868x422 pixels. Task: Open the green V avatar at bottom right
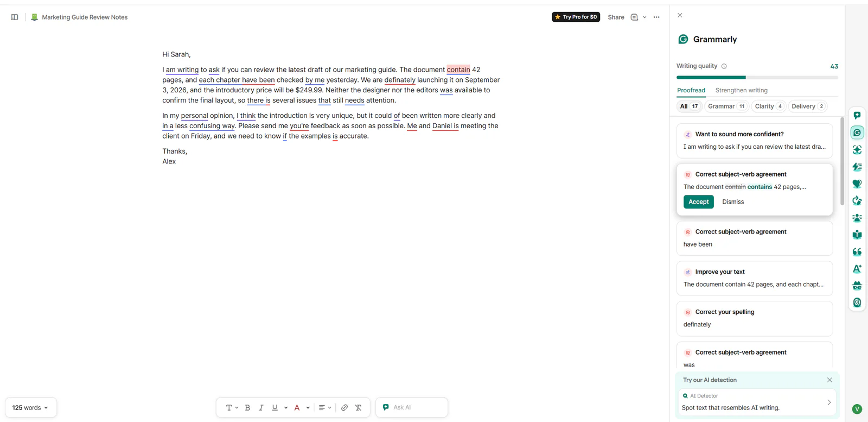tap(857, 409)
